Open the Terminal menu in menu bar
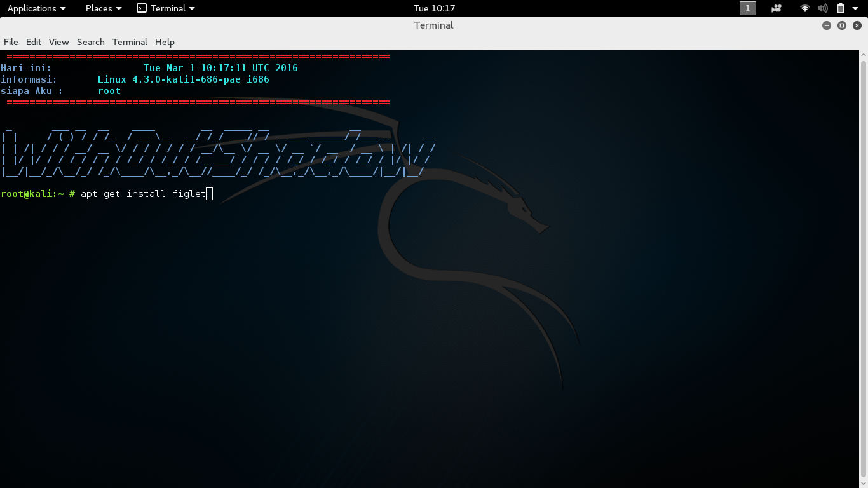This screenshot has height=488, width=868. click(x=130, y=42)
